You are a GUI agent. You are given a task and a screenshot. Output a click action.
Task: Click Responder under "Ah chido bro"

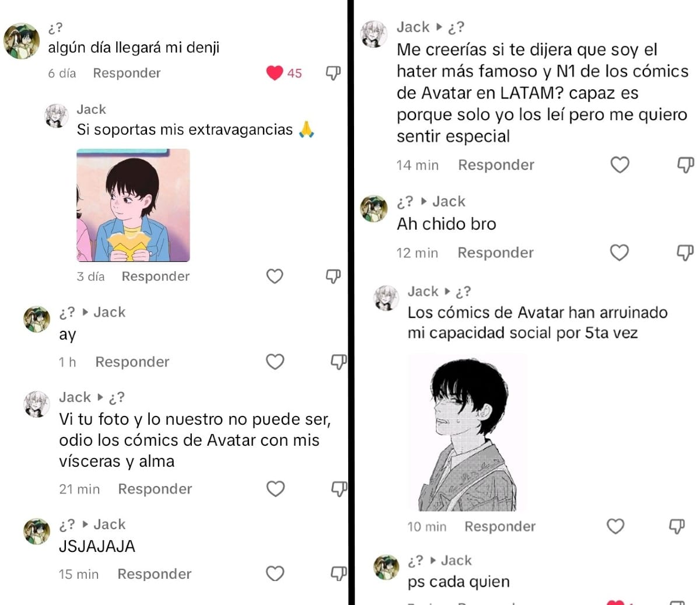[496, 253]
